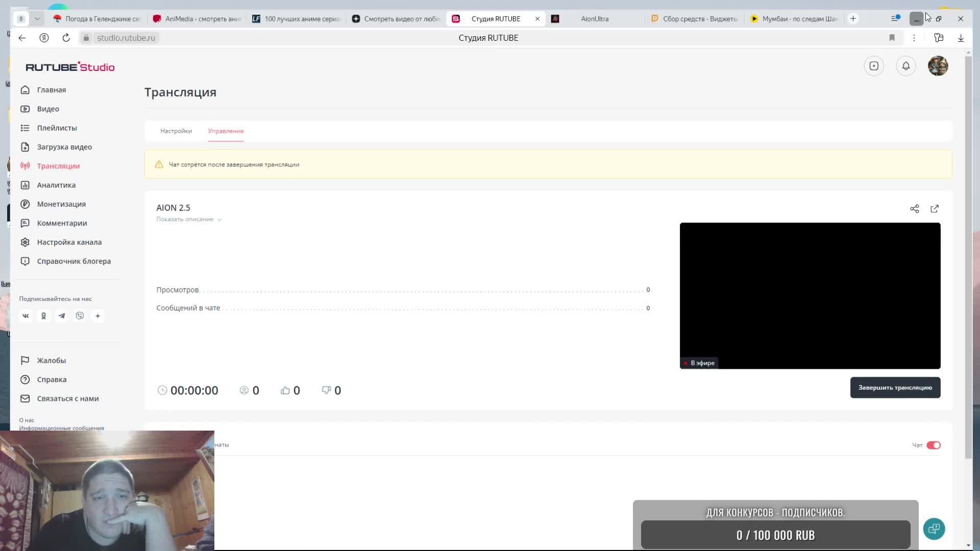Open Справка in the sidebar

pos(52,380)
